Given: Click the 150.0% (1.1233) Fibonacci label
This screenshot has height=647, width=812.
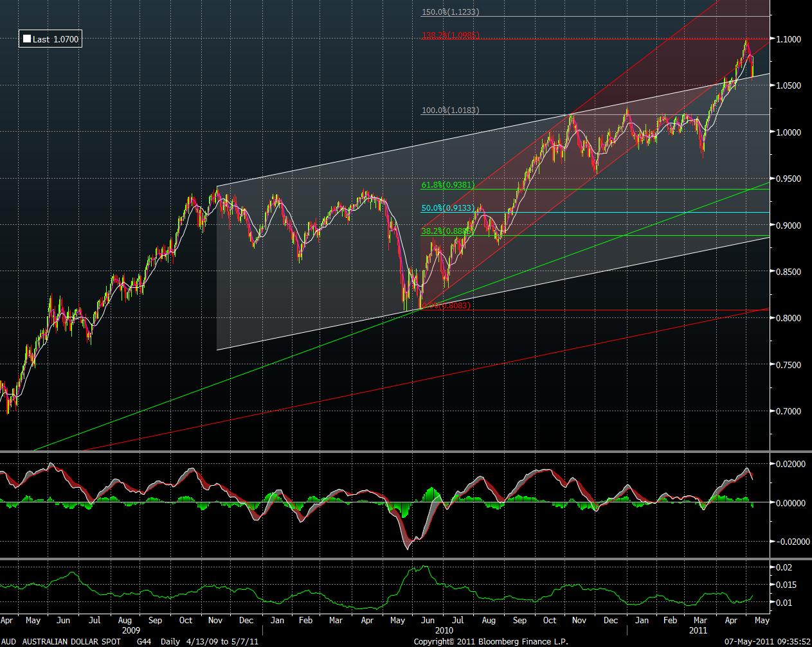Looking at the screenshot, I should pyautogui.click(x=450, y=12).
